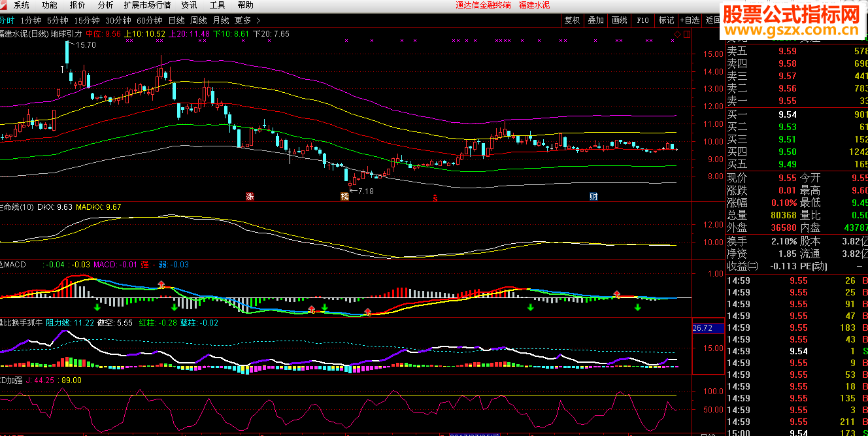Open the 工具 menu

[218, 5]
